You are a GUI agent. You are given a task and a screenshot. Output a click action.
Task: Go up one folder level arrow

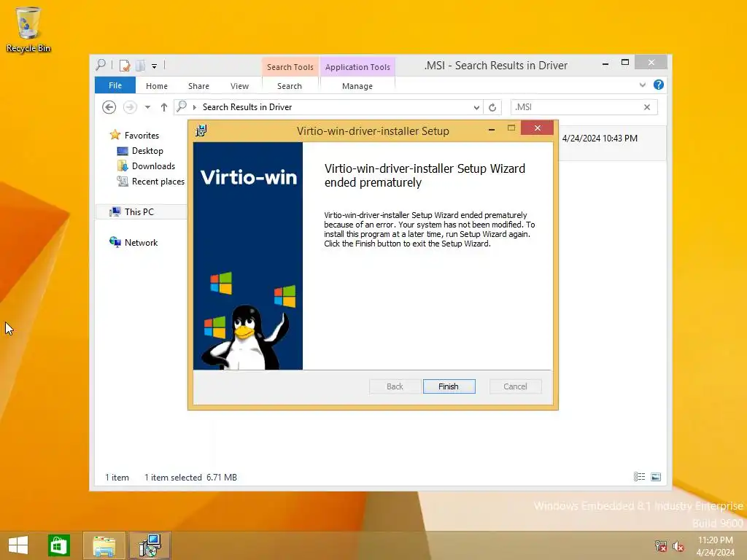[164, 107]
